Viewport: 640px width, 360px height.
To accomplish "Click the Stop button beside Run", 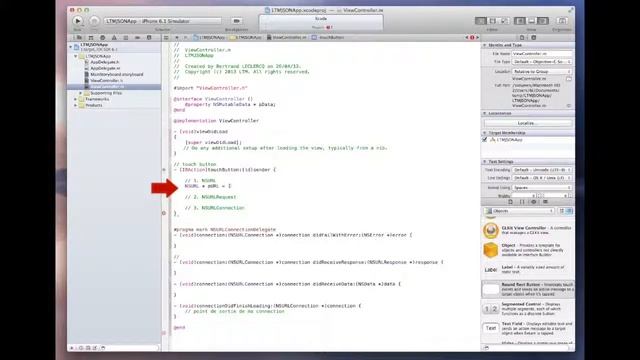I will click(x=94, y=20).
